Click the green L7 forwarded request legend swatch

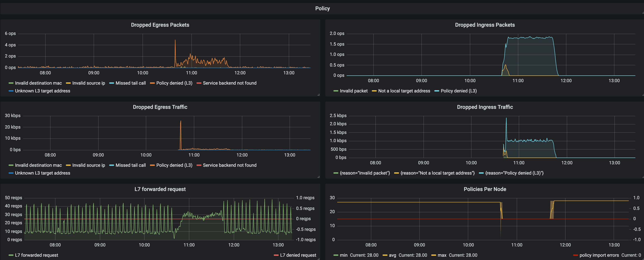(11, 255)
